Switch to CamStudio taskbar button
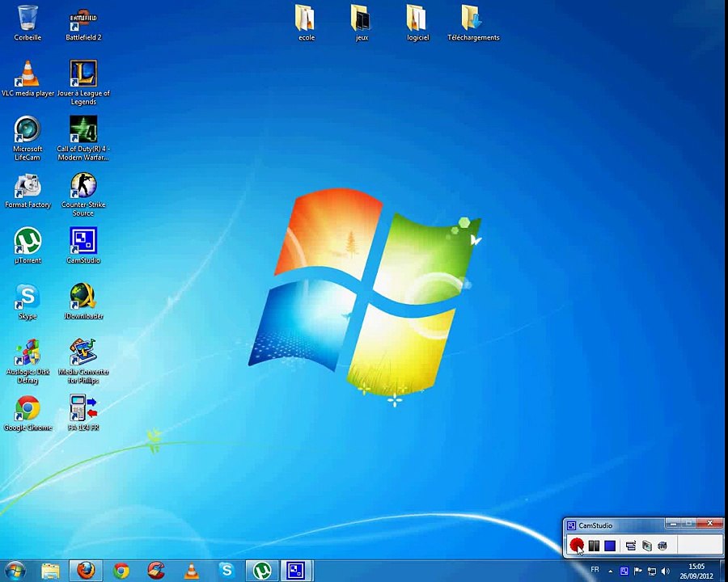728x582 pixels. click(297, 571)
